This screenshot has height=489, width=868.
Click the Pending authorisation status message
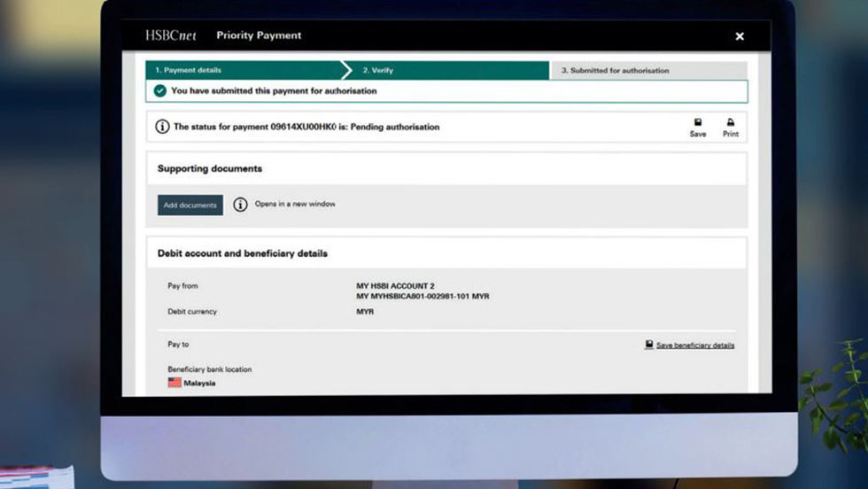(x=306, y=127)
